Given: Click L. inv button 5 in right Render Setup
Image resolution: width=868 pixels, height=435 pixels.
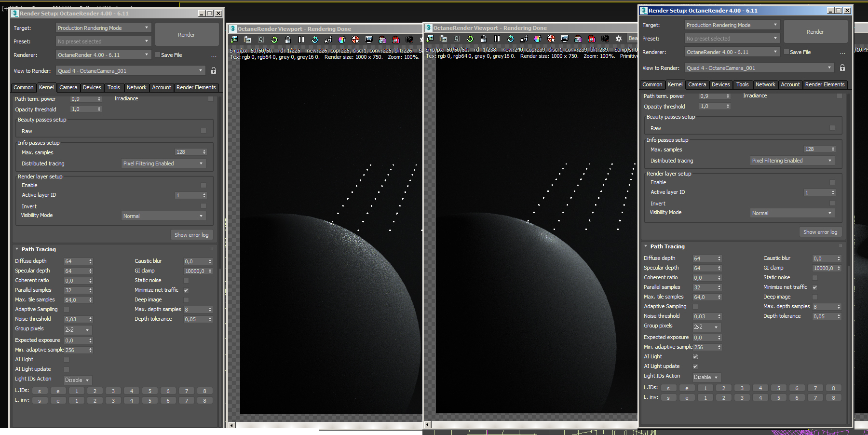Looking at the screenshot, I should tap(779, 398).
